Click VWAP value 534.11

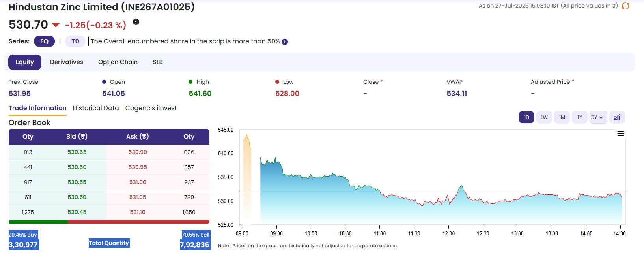[457, 94]
